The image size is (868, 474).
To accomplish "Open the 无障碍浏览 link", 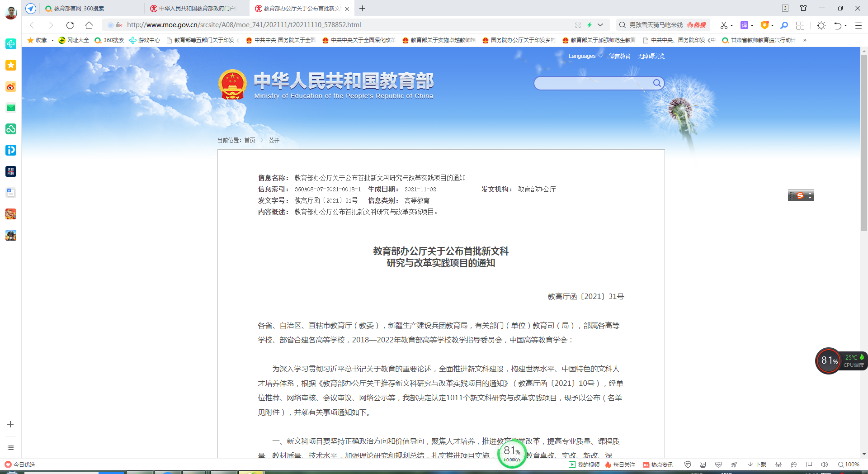I will point(651,56).
